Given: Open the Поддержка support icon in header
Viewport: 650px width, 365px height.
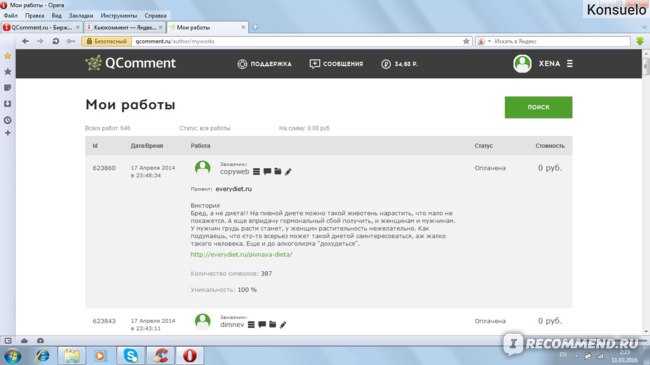Looking at the screenshot, I should pos(242,64).
